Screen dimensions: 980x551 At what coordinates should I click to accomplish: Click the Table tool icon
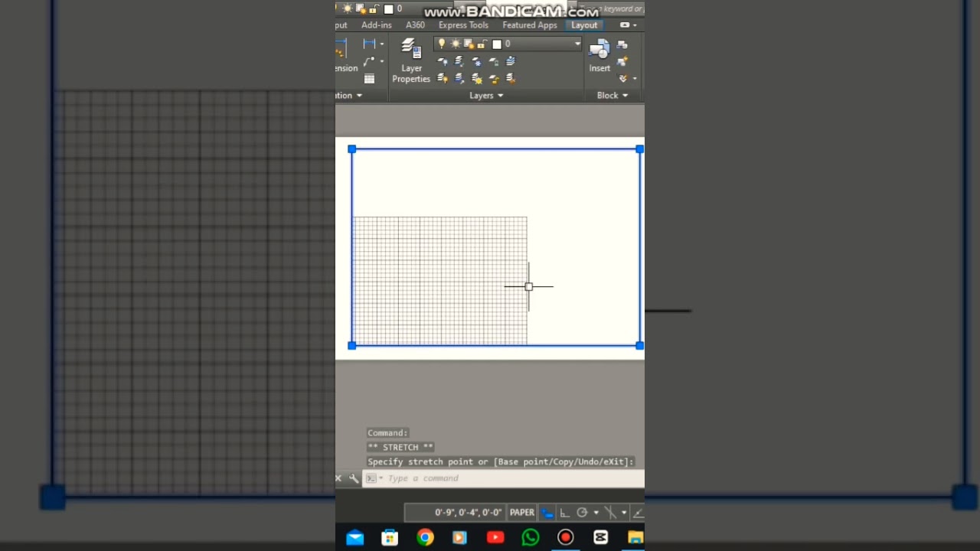[x=369, y=78]
